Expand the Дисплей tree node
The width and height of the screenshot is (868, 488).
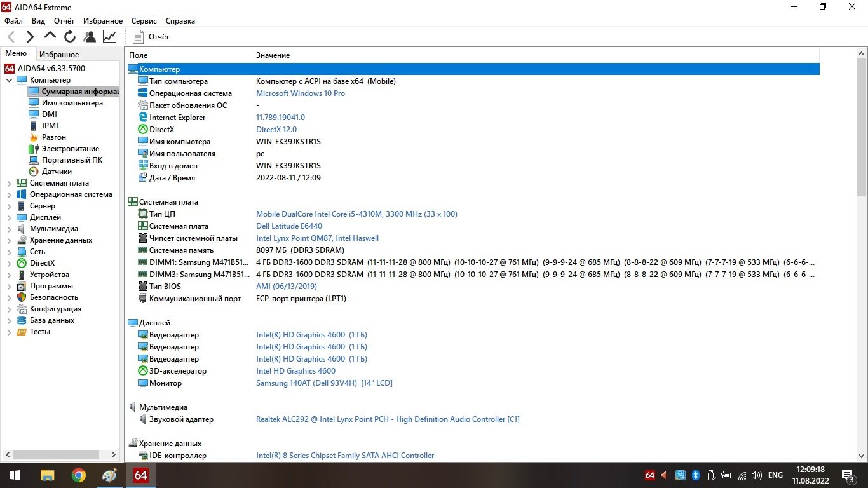(9, 217)
